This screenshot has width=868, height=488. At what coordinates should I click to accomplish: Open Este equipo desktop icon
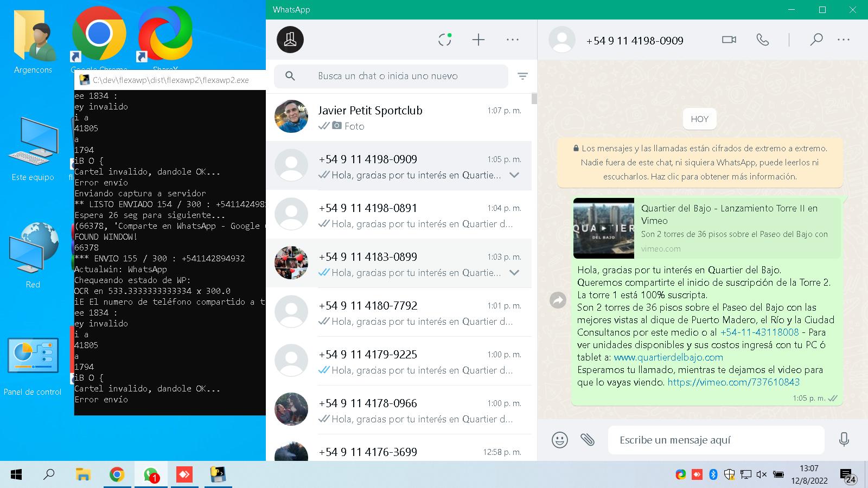tap(33, 149)
